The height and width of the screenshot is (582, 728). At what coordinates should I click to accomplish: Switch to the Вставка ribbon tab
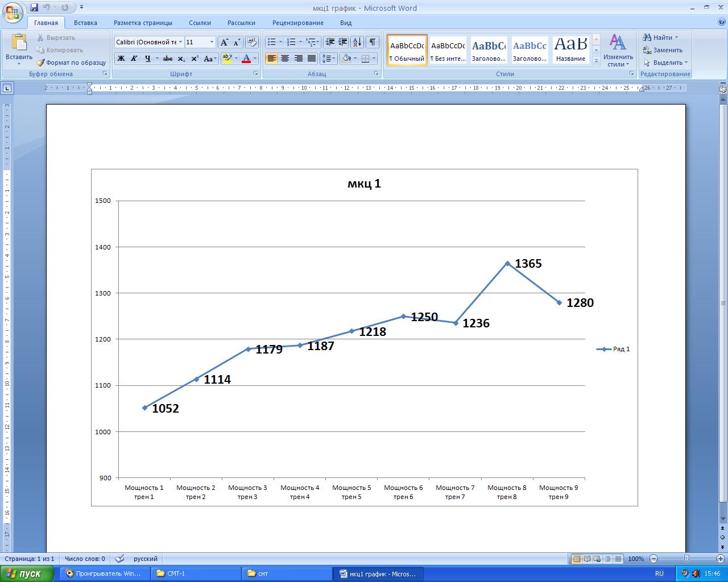(85, 23)
